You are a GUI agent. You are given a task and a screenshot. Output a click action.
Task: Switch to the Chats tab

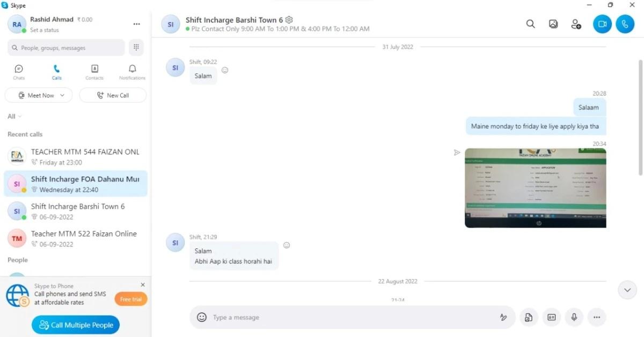pyautogui.click(x=19, y=72)
